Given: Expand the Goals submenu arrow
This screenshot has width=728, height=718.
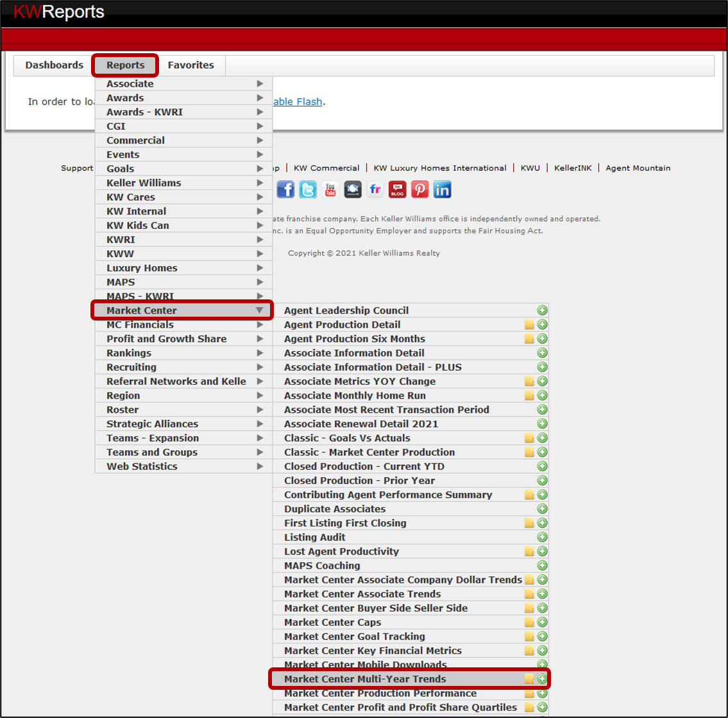Looking at the screenshot, I should [x=260, y=169].
